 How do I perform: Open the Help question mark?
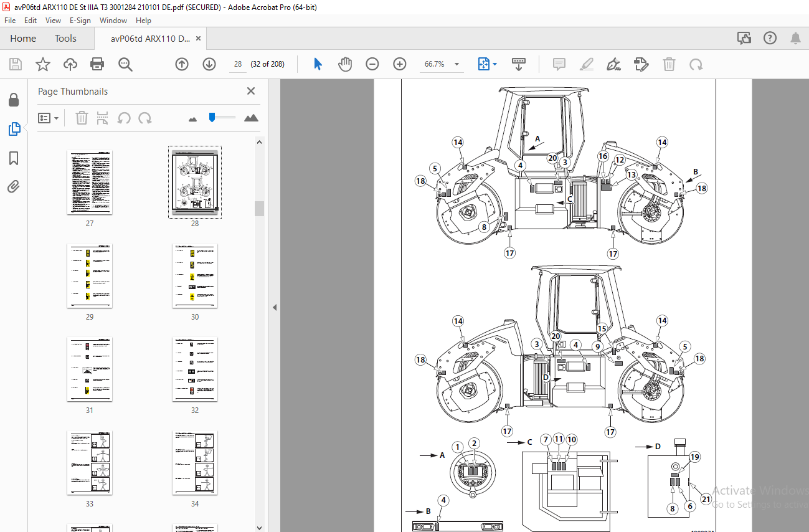pyautogui.click(x=770, y=39)
